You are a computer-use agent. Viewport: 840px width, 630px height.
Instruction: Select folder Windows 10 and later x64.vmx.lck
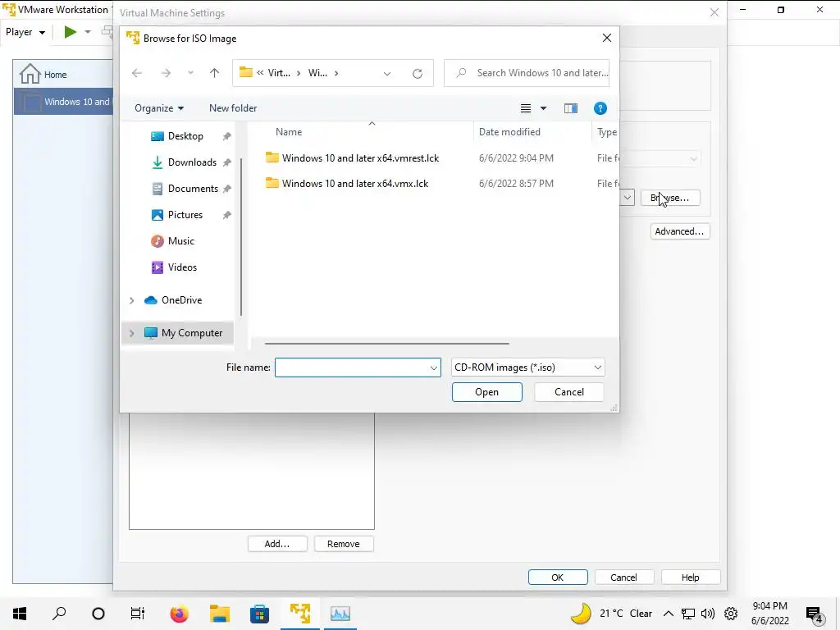[x=355, y=183]
